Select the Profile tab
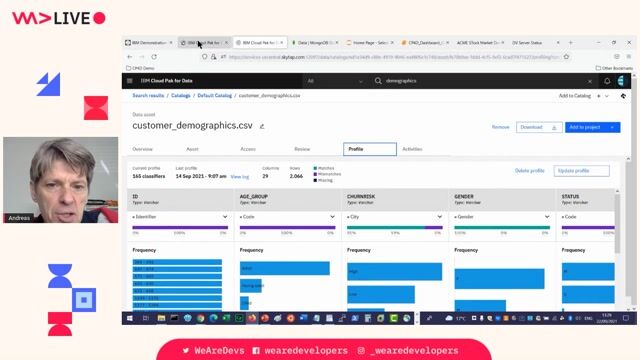The height and width of the screenshot is (360, 640). pyautogui.click(x=370, y=149)
